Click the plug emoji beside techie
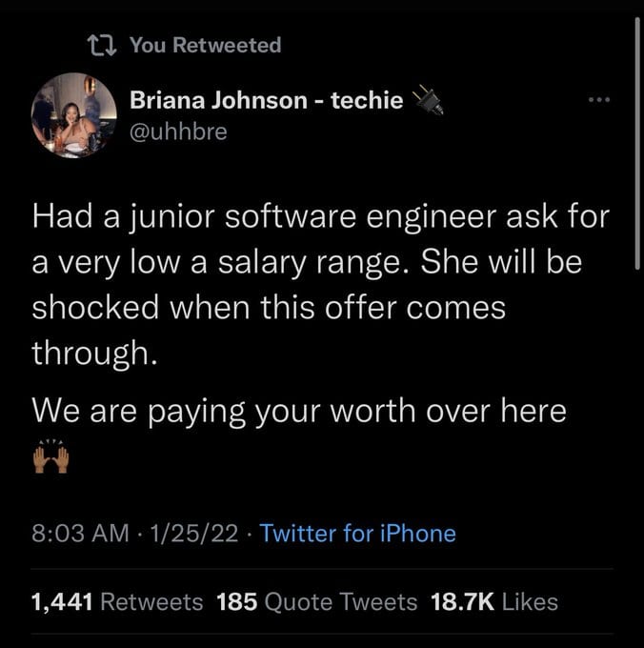The image size is (644, 648). 429,100
